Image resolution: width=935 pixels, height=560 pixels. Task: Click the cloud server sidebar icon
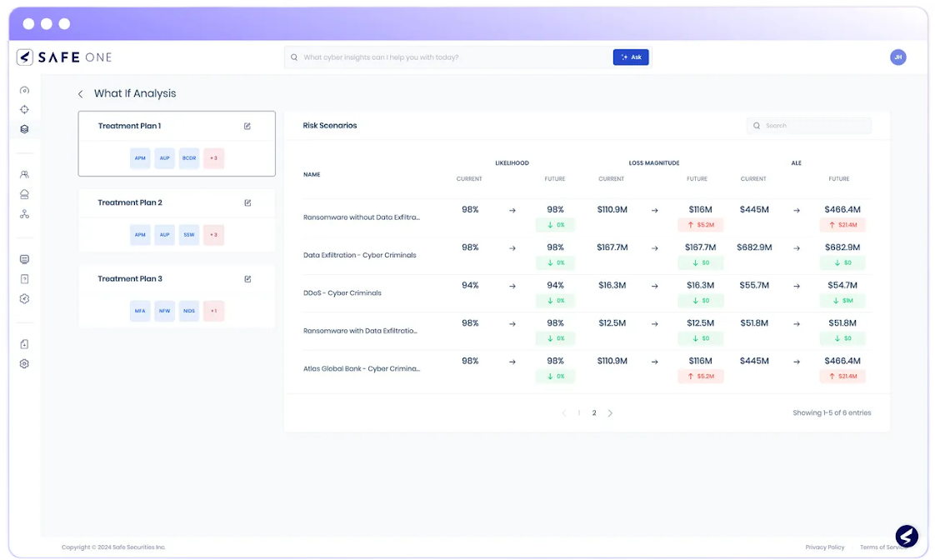24,194
